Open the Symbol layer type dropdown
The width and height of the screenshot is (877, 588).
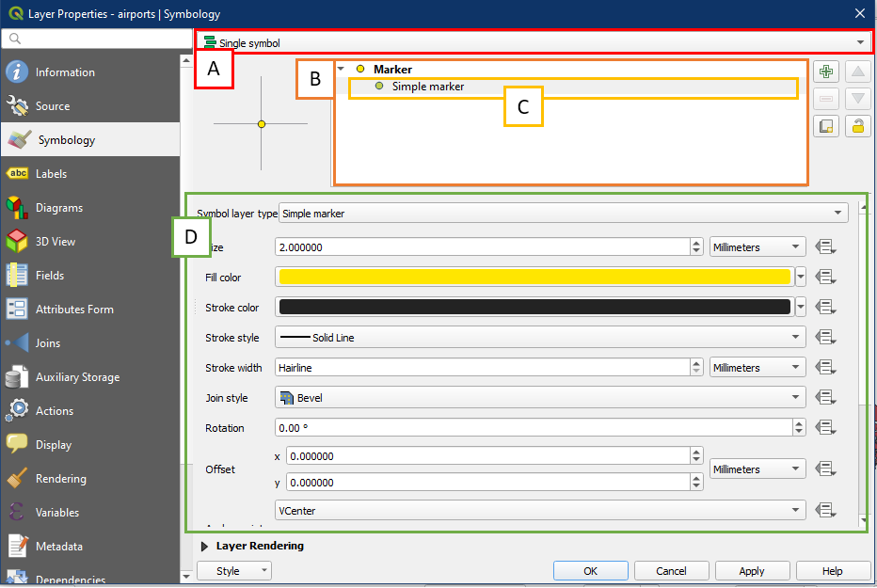pyautogui.click(x=563, y=214)
